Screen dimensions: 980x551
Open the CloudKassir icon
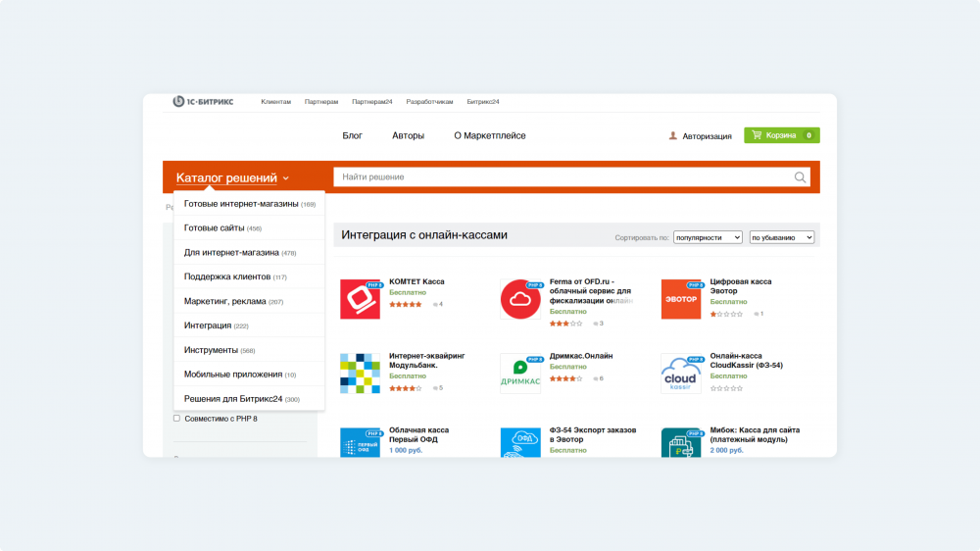click(681, 374)
